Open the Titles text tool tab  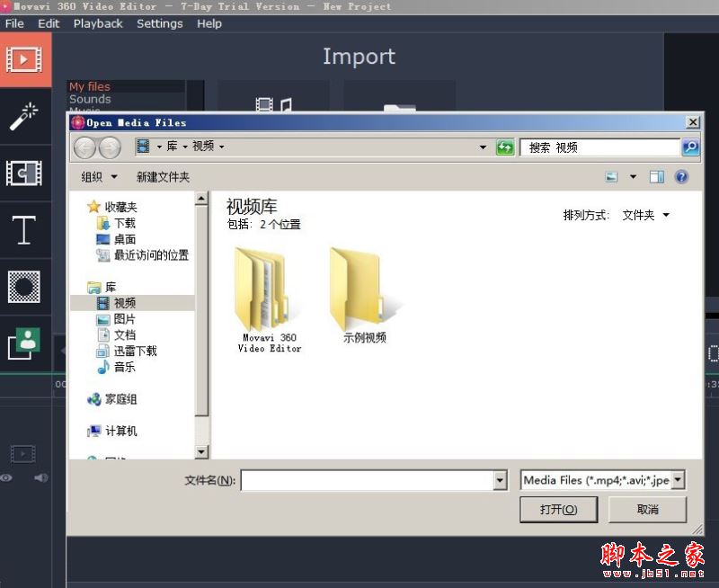click(x=25, y=230)
